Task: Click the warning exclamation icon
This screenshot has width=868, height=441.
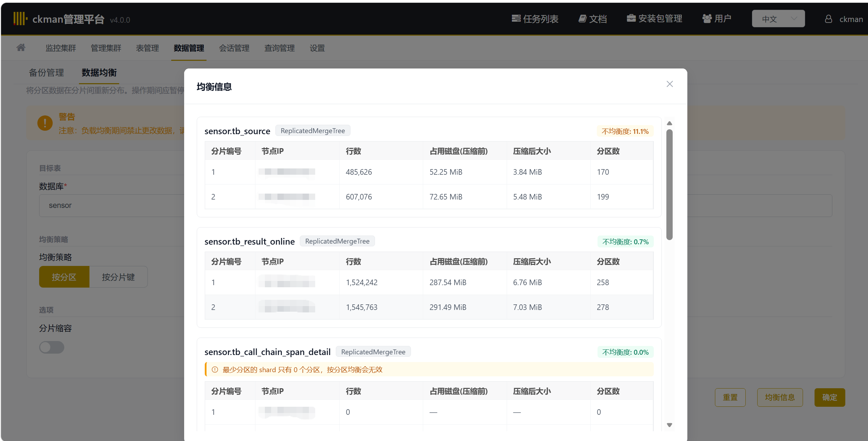Action: [x=45, y=123]
